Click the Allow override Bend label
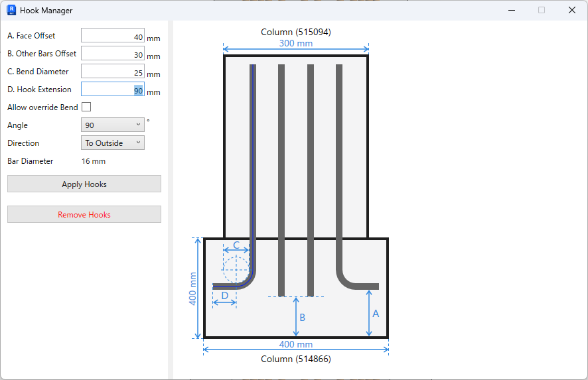 (x=42, y=107)
